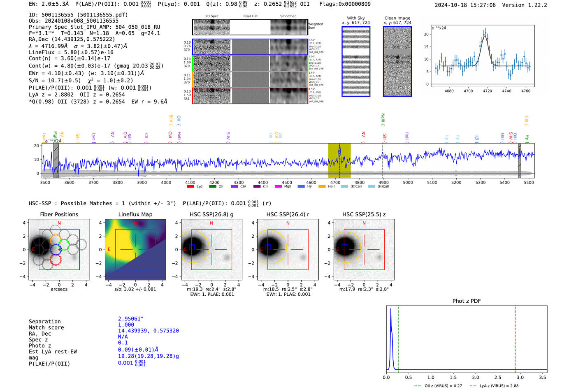Click the Fiber Positions image panel
The image size is (576, 392).
59,250
